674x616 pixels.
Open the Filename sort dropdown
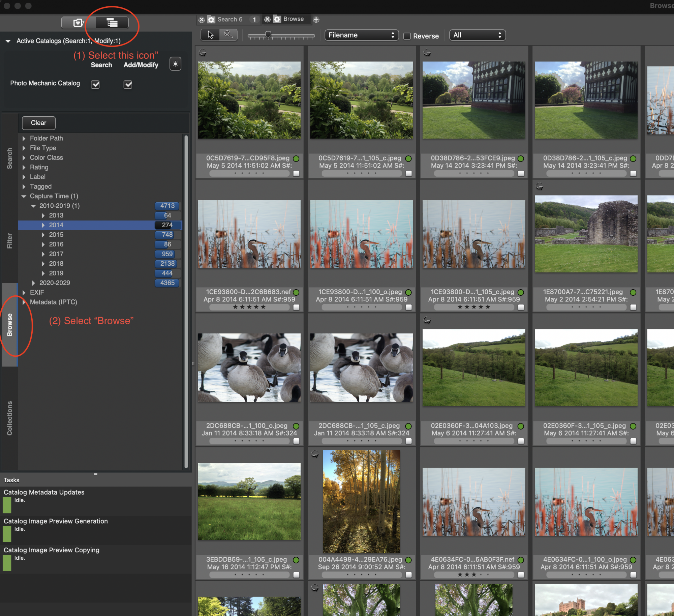[x=361, y=35]
